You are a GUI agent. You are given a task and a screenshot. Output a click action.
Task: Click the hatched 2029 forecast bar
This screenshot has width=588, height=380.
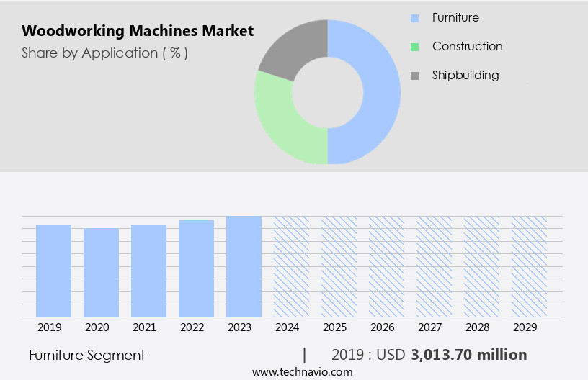point(529,266)
